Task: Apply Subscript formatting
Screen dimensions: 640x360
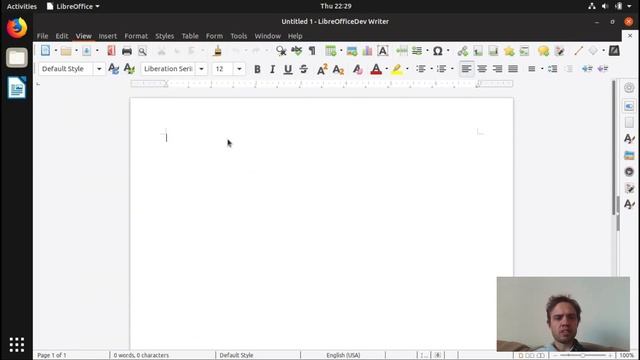Action: 338,69
